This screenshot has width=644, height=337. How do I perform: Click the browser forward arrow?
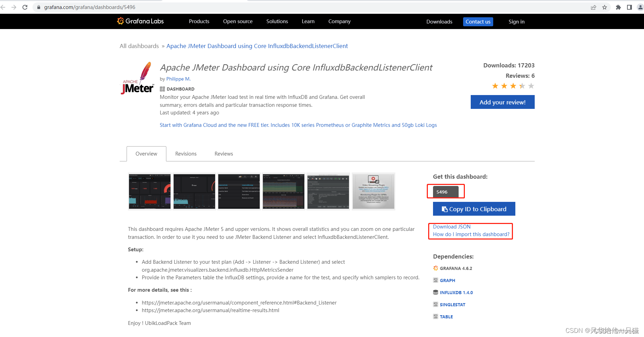14,7
